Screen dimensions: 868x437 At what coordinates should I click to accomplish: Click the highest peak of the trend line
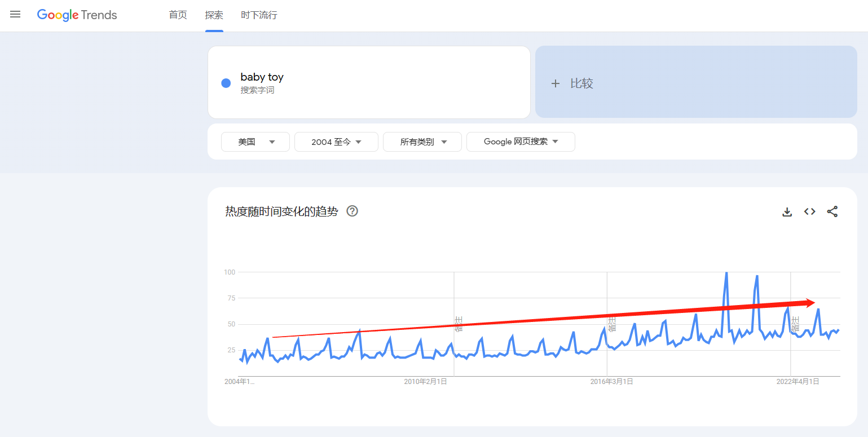[726, 273]
